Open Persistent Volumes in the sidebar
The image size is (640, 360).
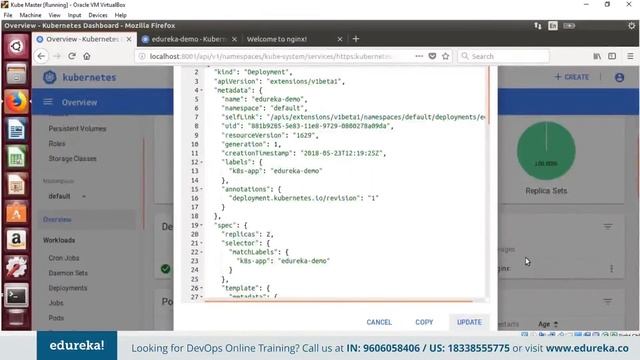77,129
